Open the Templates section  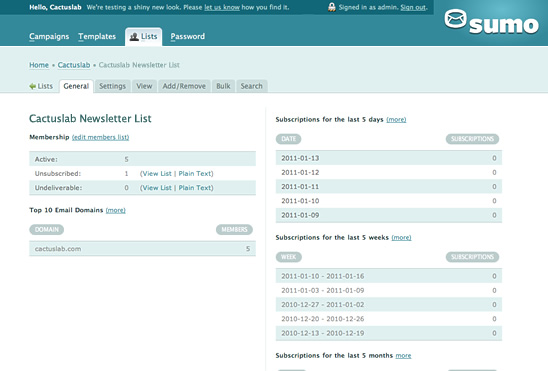pyautogui.click(x=97, y=36)
